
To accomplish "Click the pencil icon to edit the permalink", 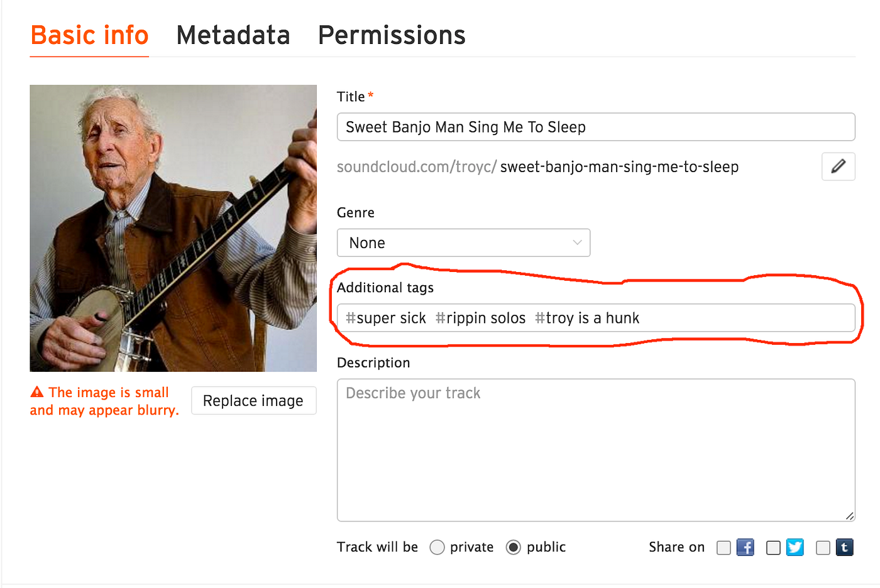I will 838,166.
